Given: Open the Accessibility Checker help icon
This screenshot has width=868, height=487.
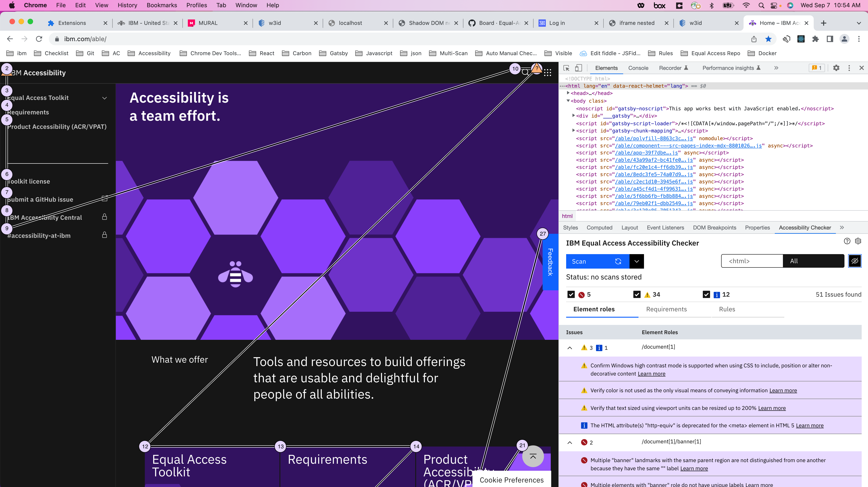Looking at the screenshot, I should (847, 241).
